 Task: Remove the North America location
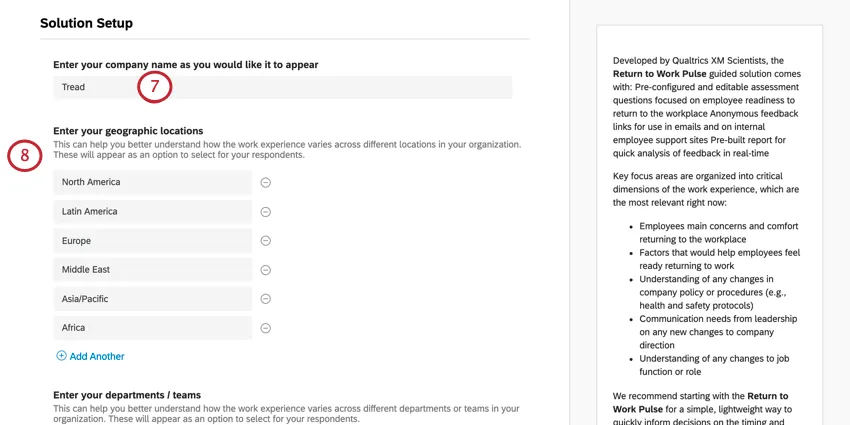(x=266, y=182)
